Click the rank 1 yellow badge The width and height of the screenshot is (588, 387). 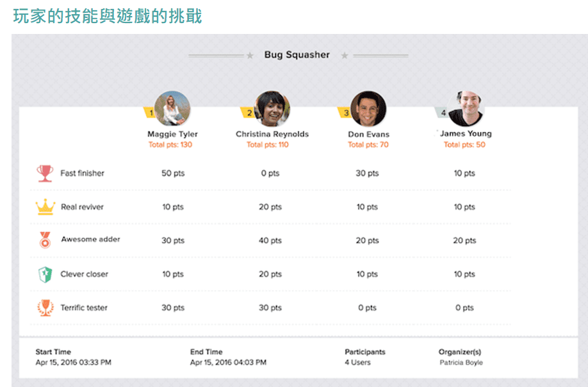click(x=150, y=113)
